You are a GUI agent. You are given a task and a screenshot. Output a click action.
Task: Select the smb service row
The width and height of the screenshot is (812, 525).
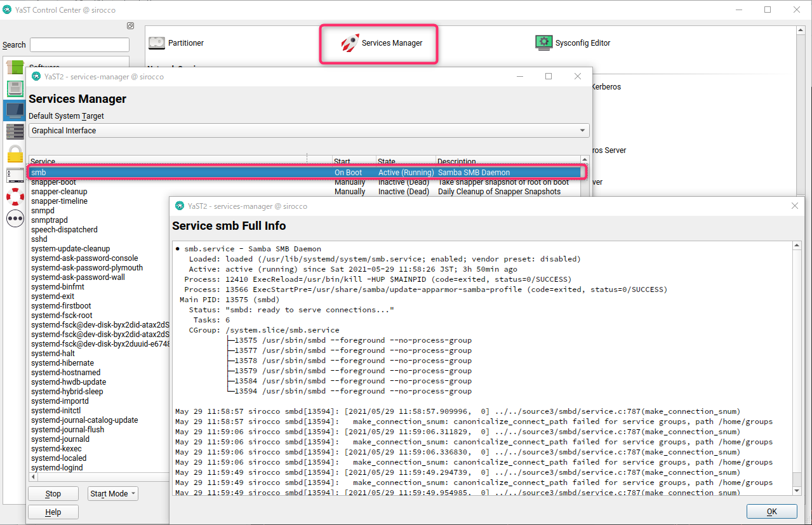pos(304,172)
